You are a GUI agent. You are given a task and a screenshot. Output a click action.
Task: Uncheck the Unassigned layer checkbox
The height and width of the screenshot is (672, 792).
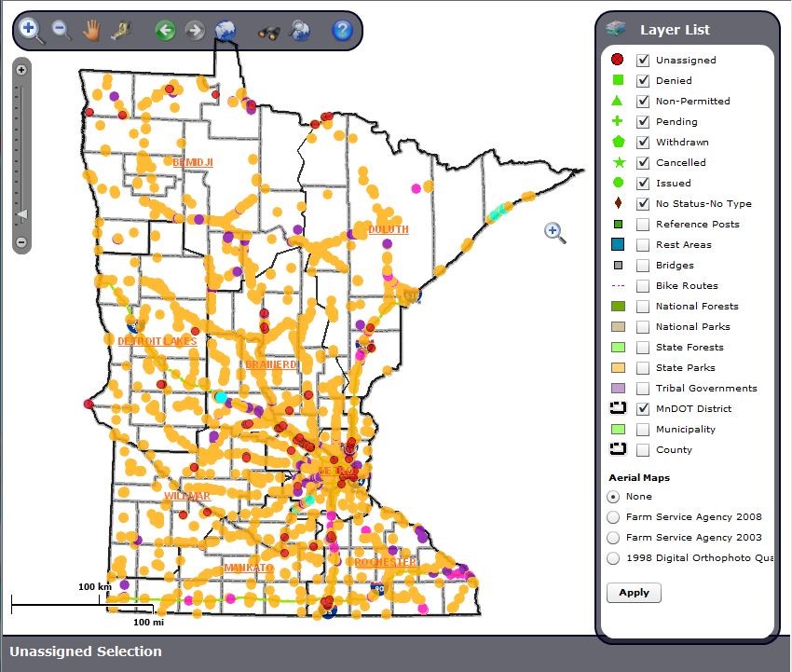pyautogui.click(x=643, y=61)
